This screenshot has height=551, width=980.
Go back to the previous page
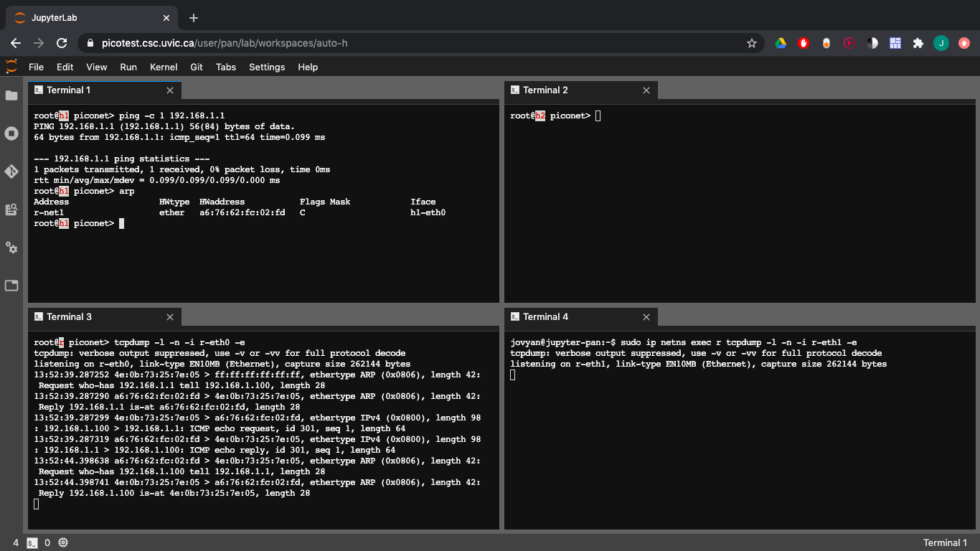[x=16, y=43]
